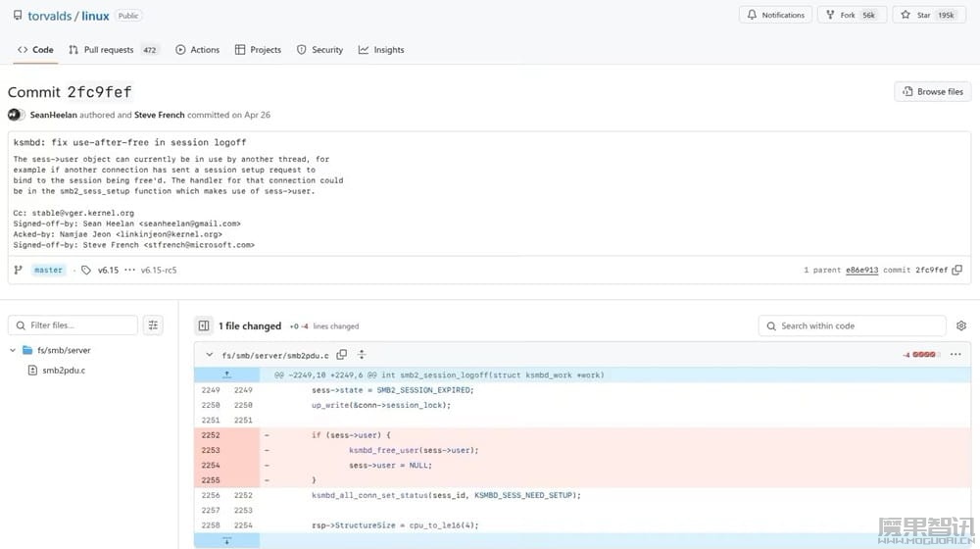Open Steve French committer profile link
The image size is (980, 549).
pos(160,115)
